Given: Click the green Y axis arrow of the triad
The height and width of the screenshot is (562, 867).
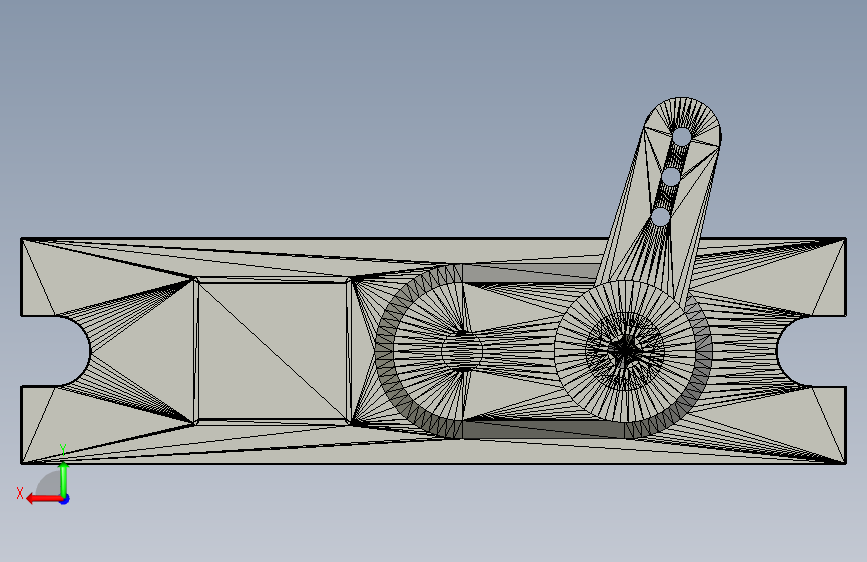Looking at the screenshot, I should click(64, 479).
